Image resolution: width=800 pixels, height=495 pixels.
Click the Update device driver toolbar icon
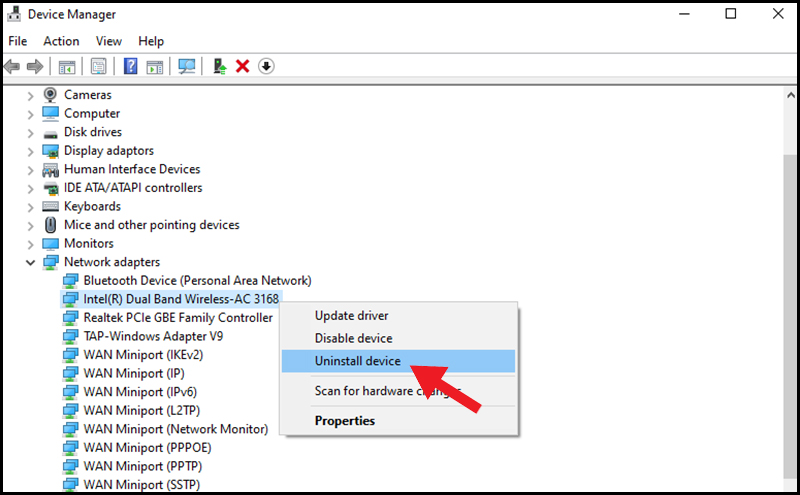pos(219,66)
